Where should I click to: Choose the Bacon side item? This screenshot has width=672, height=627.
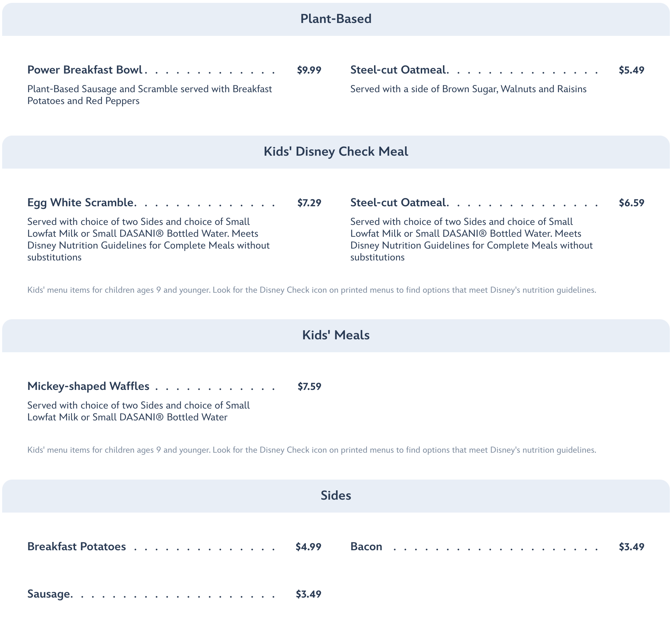[x=366, y=547]
